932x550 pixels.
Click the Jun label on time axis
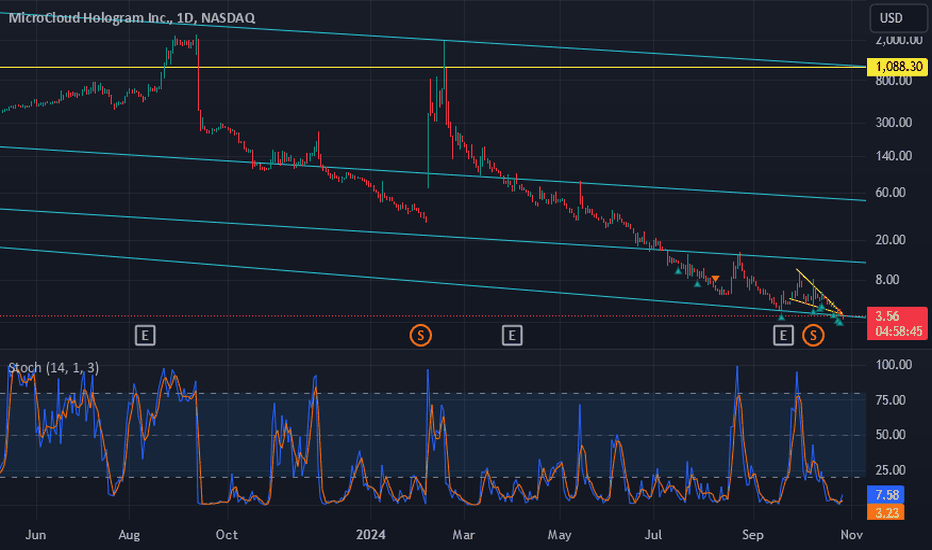36,535
